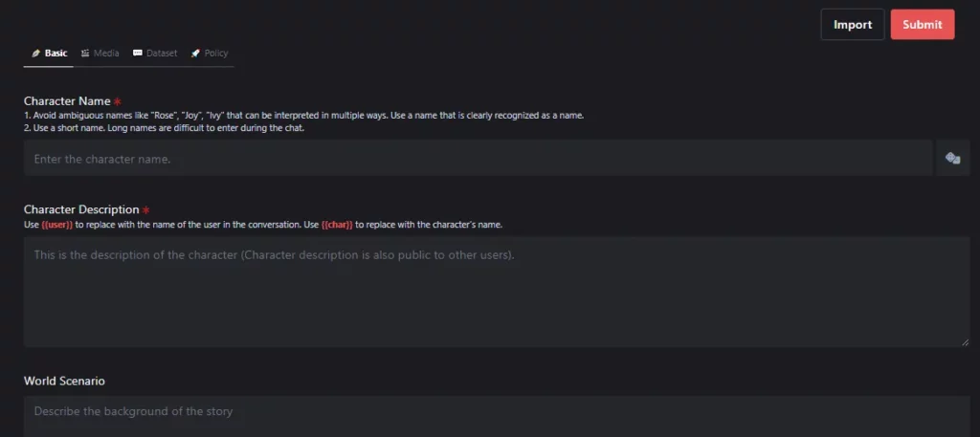Click the World Scenario heading

pos(64,381)
